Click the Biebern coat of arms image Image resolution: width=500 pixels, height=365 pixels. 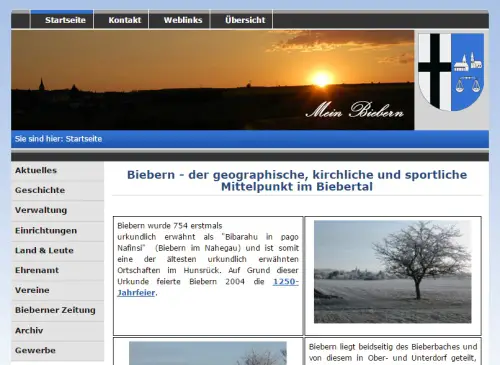pos(451,72)
